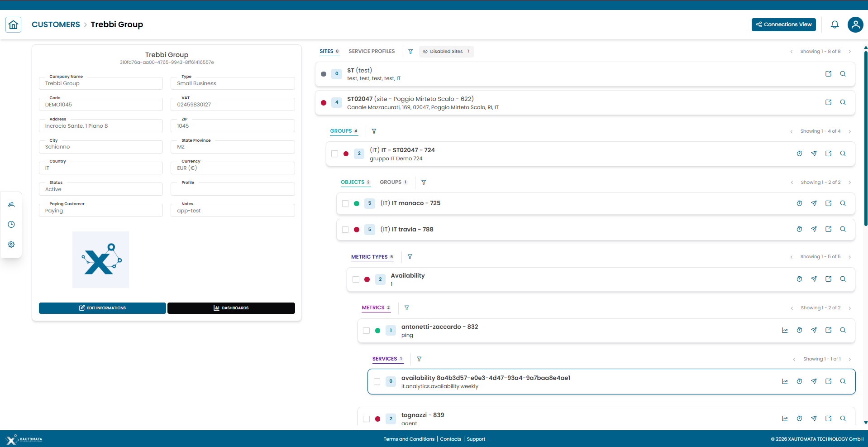
Task: Open the history clock icon in sidebar
Action: tap(11, 225)
